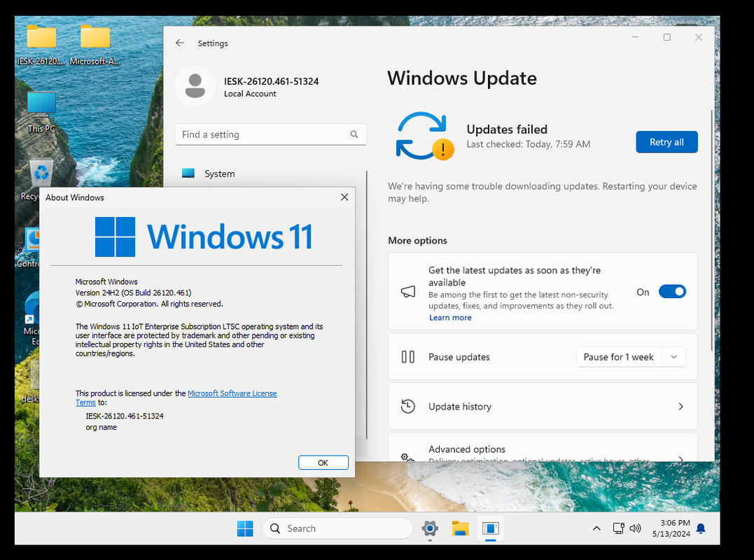
Task: Click the Pause for 1 week button
Action: [619, 357]
